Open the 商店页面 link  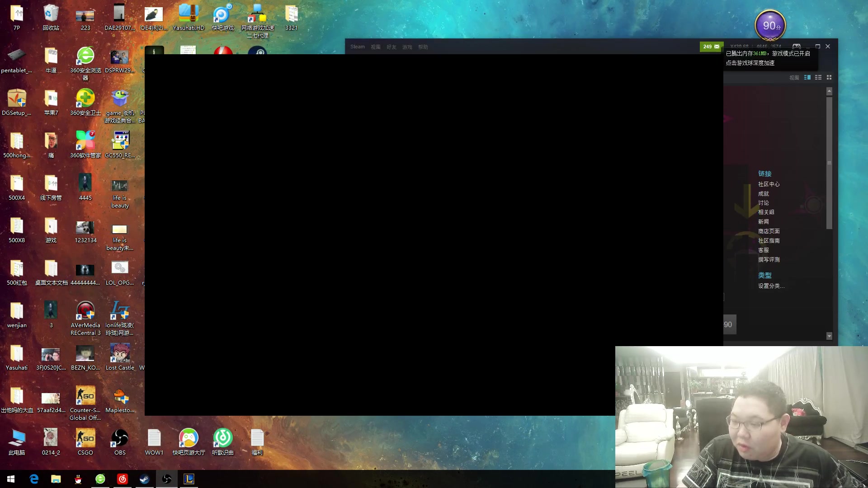coord(769,231)
